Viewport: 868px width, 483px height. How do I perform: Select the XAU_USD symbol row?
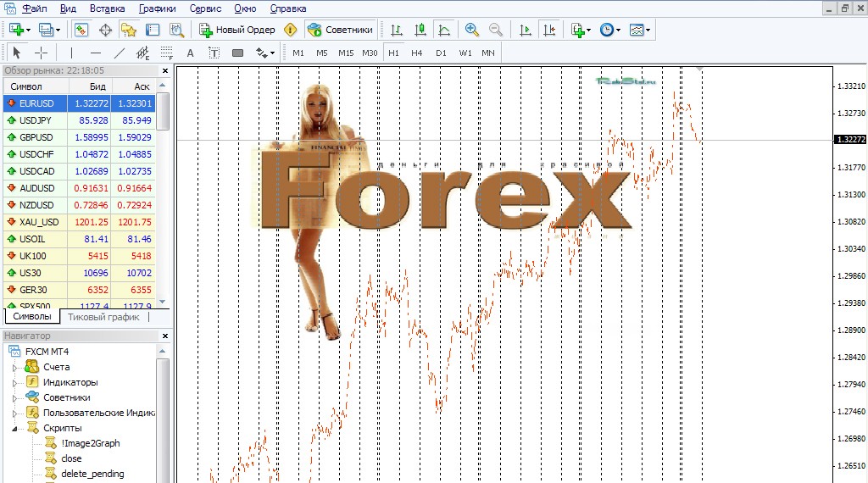point(79,222)
